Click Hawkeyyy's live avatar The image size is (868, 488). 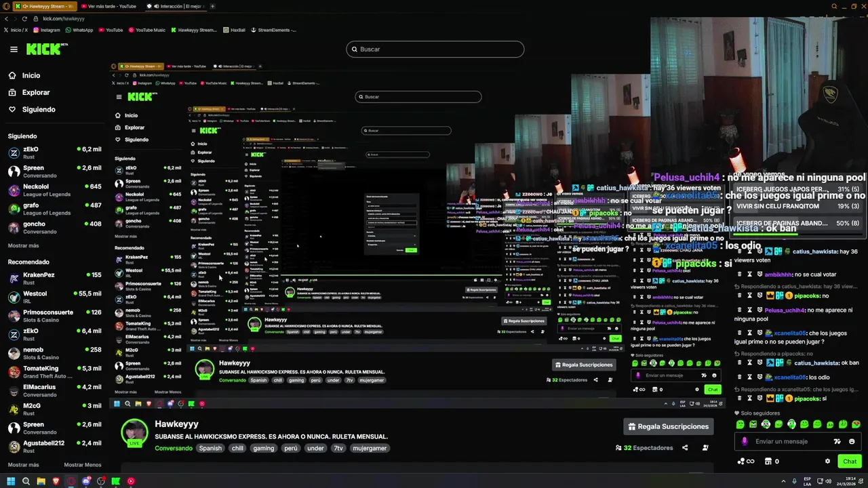(x=134, y=432)
